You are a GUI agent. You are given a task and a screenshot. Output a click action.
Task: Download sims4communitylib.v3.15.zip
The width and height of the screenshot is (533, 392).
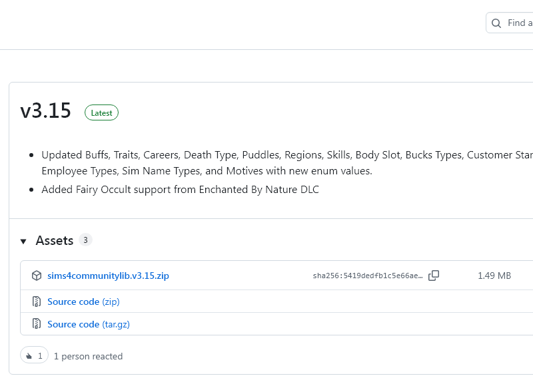click(108, 276)
